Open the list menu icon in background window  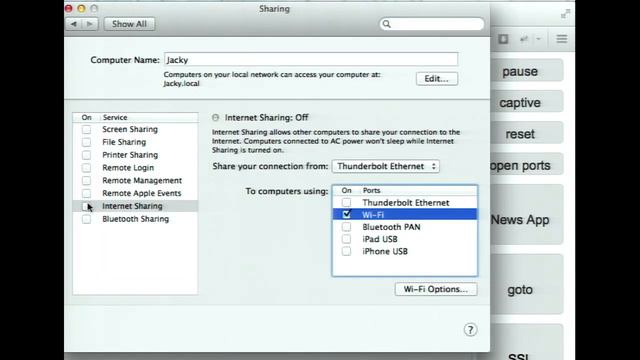(562, 39)
